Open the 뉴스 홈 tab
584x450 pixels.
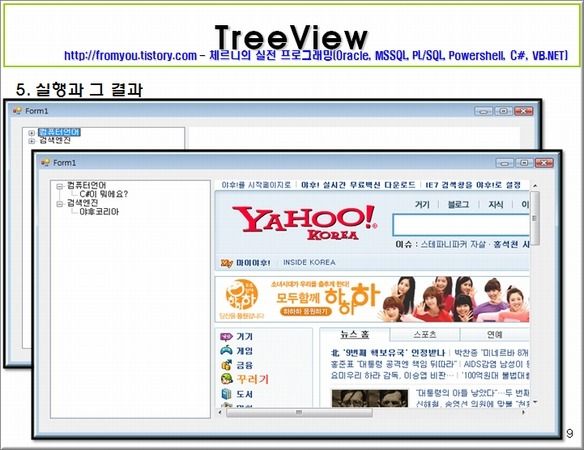coord(355,334)
